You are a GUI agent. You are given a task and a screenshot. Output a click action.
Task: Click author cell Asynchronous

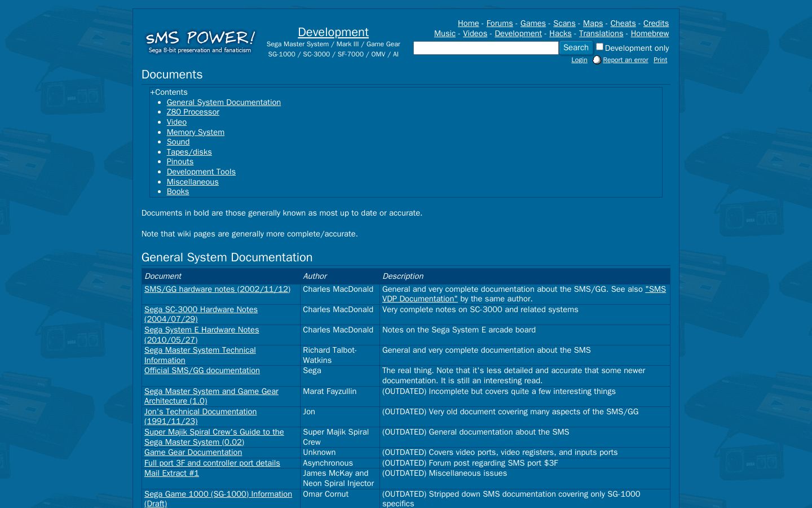(x=328, y=463)
